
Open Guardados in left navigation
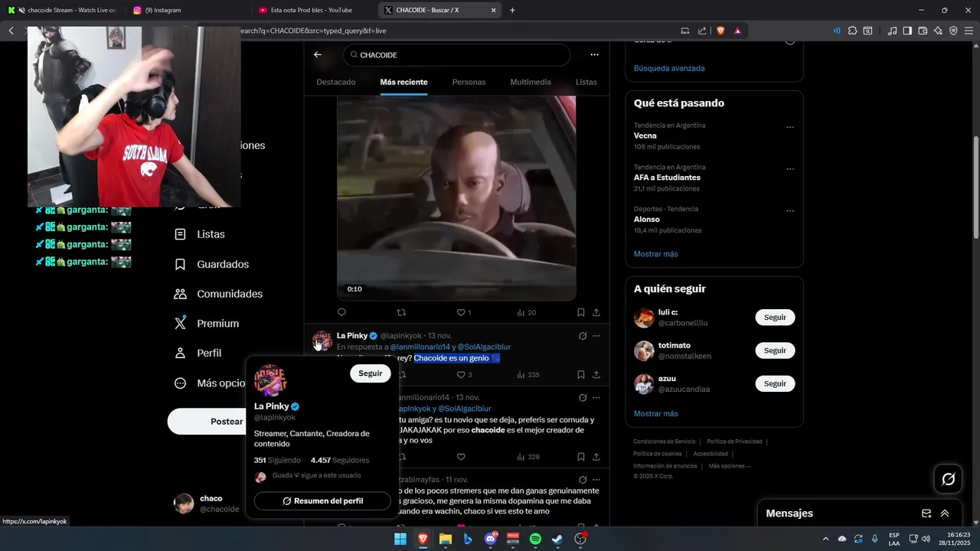pos(212,264)
